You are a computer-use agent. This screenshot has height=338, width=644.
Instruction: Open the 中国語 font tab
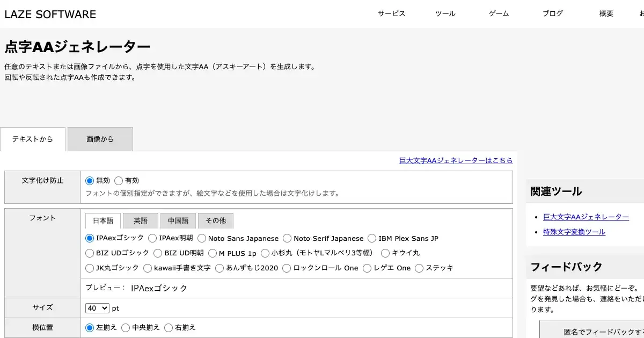tap(178, 221)
